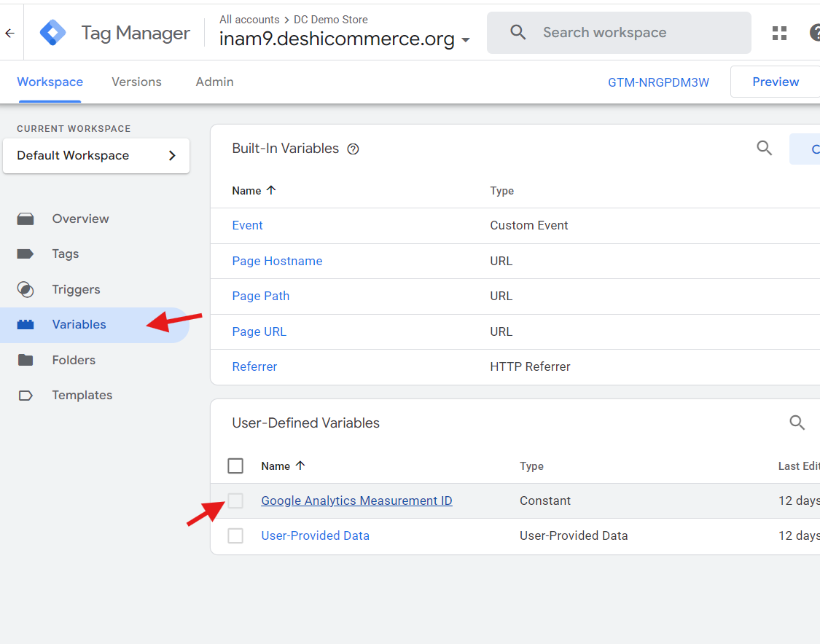Open the Event built-in variable
The image size is (820, 644).
pos(247,225)
